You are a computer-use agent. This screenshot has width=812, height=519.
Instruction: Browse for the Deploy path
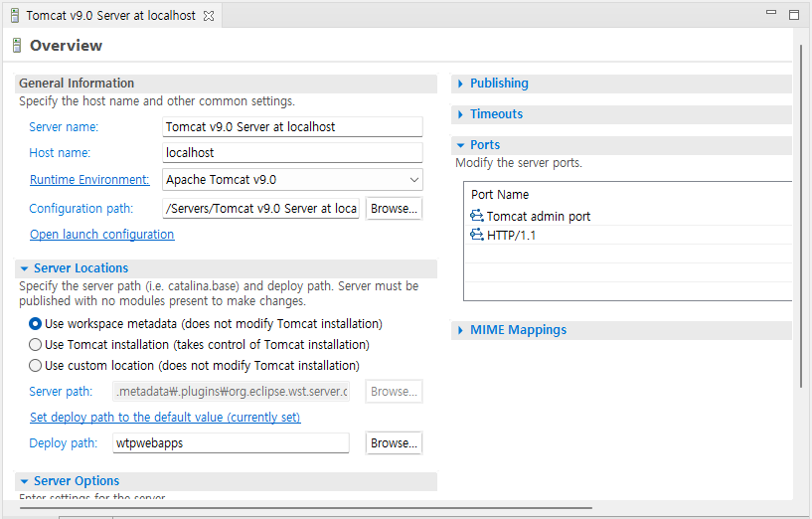394,442
